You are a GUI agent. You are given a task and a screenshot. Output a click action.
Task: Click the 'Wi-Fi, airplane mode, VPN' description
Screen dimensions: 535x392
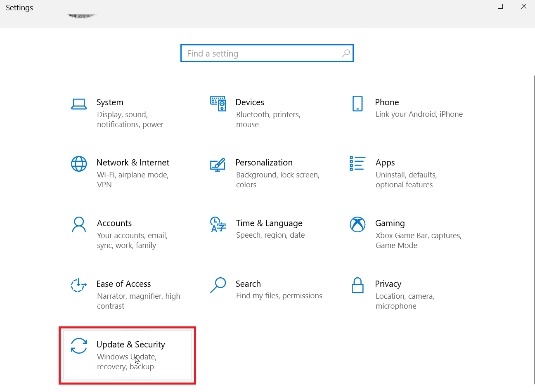133,180
